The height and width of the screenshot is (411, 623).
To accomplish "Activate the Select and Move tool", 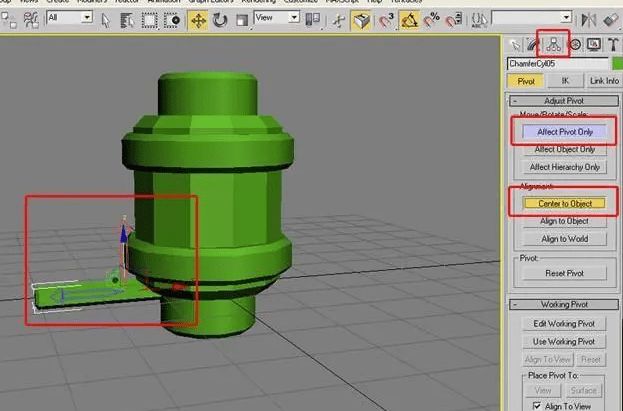I will (198, 20).
